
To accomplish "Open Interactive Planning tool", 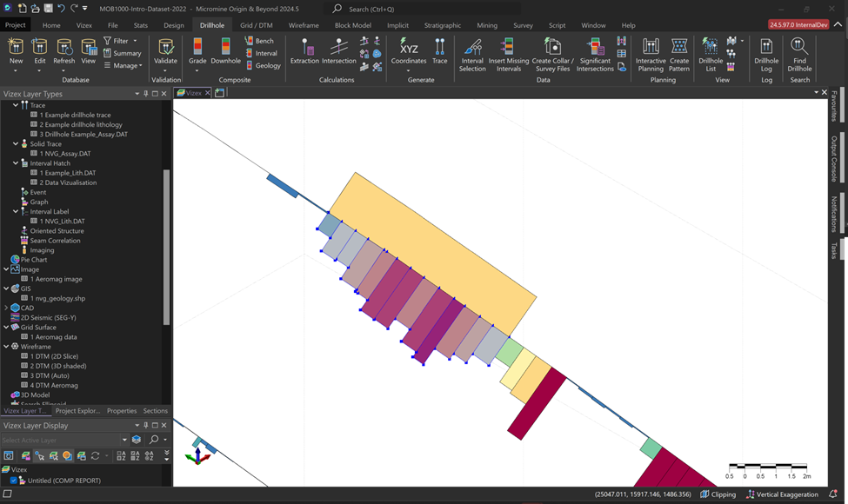I will click(x=651, y=54).
